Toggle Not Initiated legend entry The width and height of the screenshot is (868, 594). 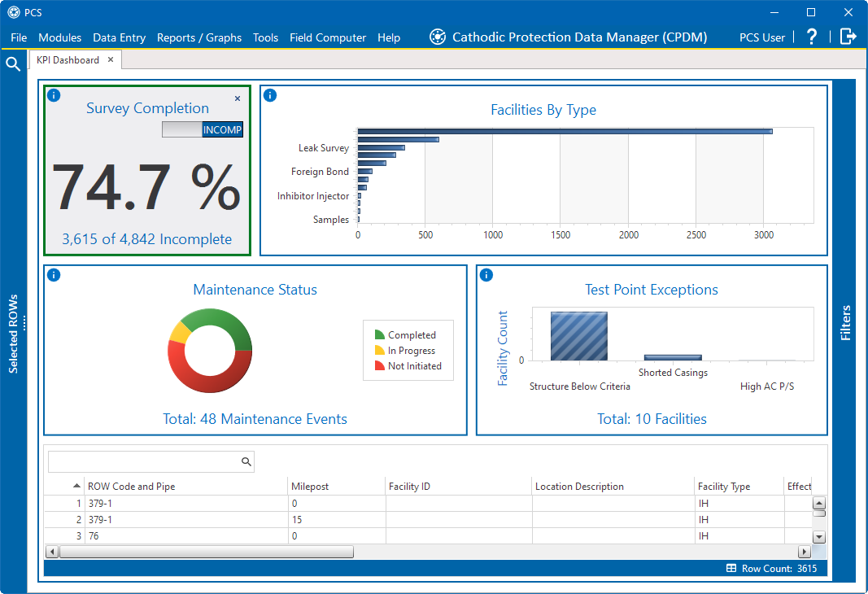pyautogui.click(x=408, y=366)
